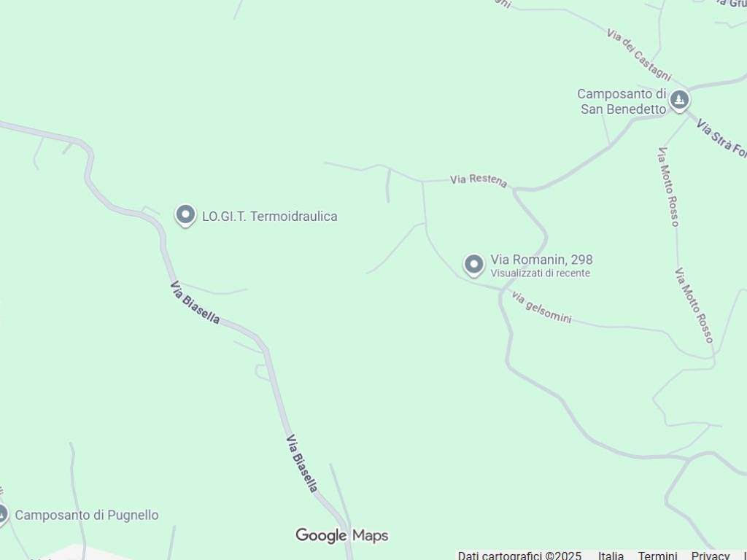
Task: Open the Termini link in the footer
Action: pos(657,556)
